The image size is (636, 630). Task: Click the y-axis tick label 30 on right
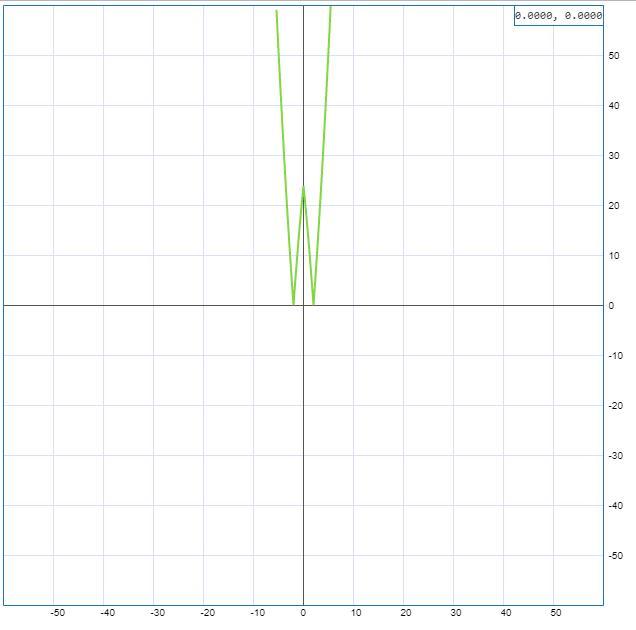[614, 156]
